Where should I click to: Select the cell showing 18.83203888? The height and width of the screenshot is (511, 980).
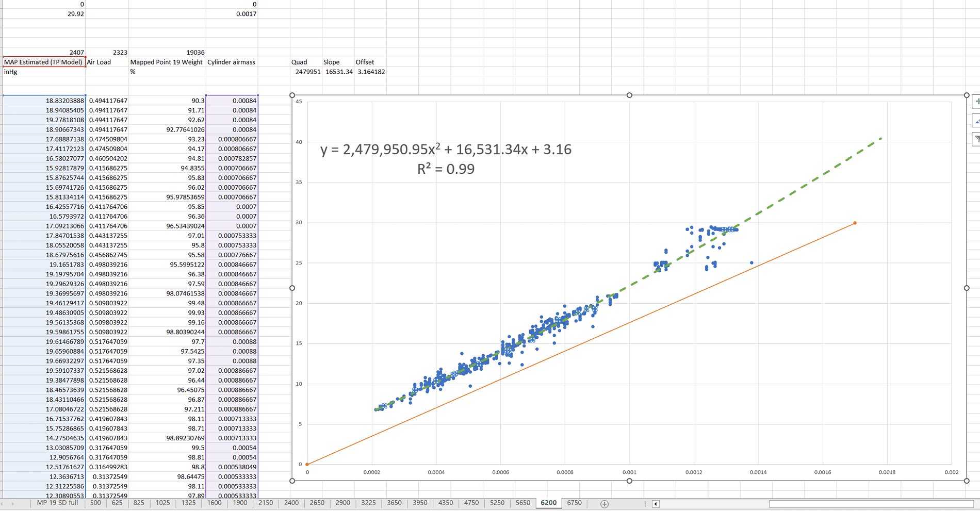(x=44, y=101)
